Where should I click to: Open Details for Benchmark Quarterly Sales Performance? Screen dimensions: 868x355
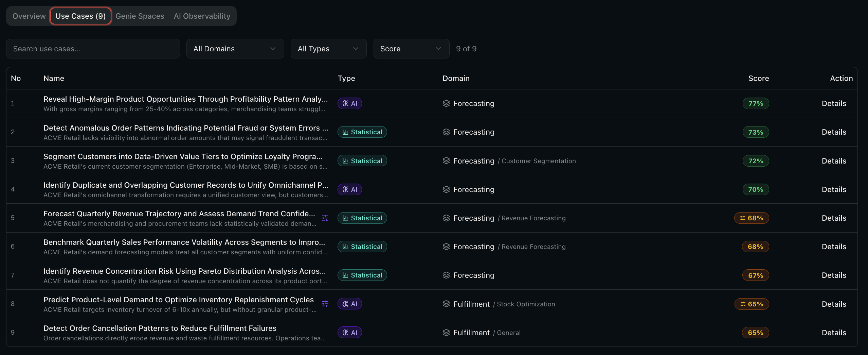click(834, 247)
